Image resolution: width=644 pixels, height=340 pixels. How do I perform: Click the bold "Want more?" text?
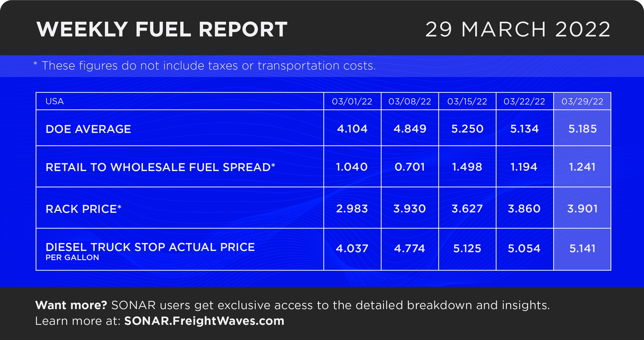71,305
